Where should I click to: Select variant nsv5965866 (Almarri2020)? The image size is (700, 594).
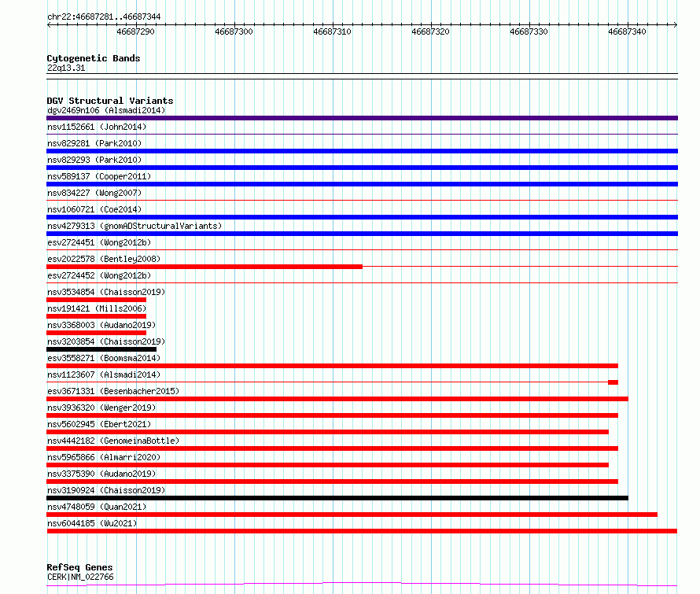click(x=104, y=457)
